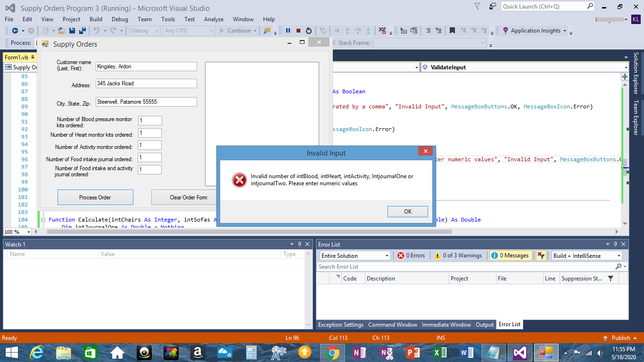Open the File menu
Image resolution: width=644 pixels, height=362 pixels.
[x=9, y=19]
